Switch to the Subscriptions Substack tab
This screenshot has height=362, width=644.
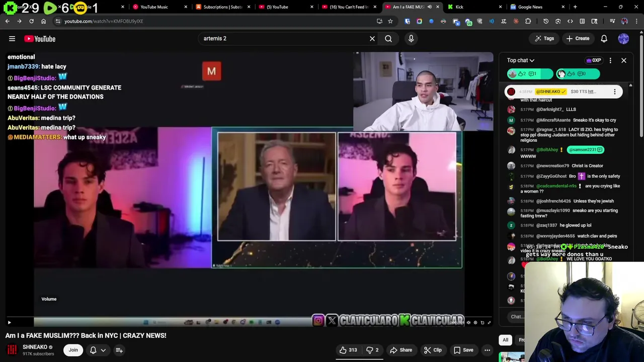(222, 7)
